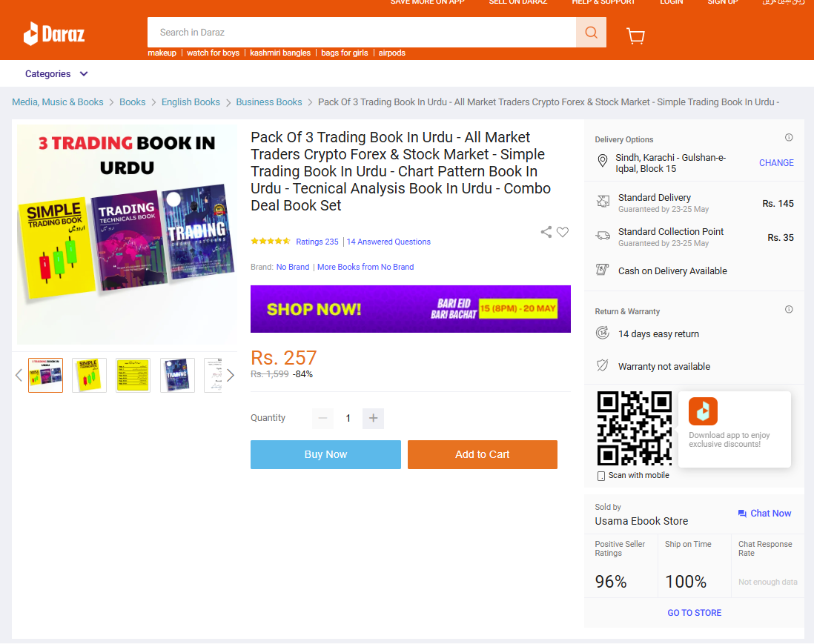Viewport: 814px width, 644px height.
Task: Open Usama Ebook Store seller name
Action: click(641, 521)
